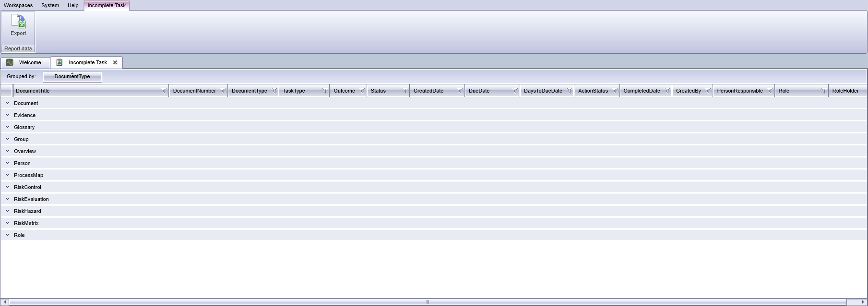Viewport: 868px width, 306px height.
Task: Expand the RiskEvaluation group row
Action: coord(7,199)
